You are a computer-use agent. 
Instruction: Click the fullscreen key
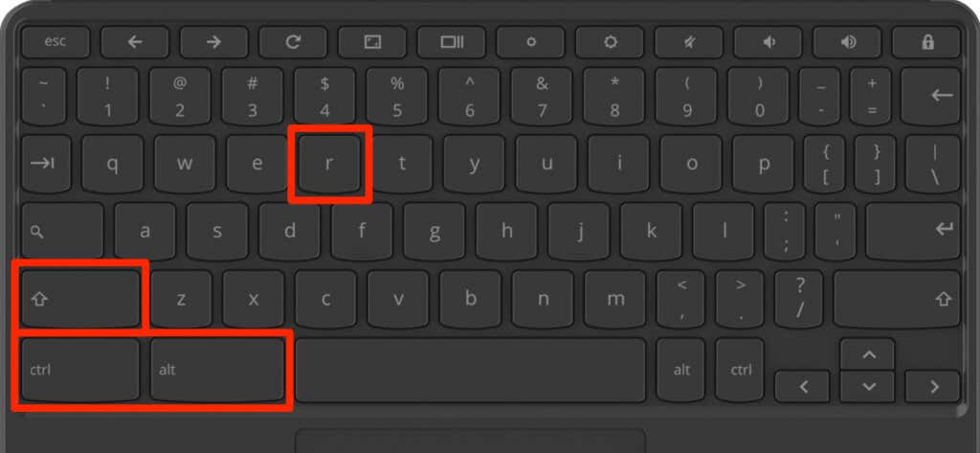coord(372,42)
